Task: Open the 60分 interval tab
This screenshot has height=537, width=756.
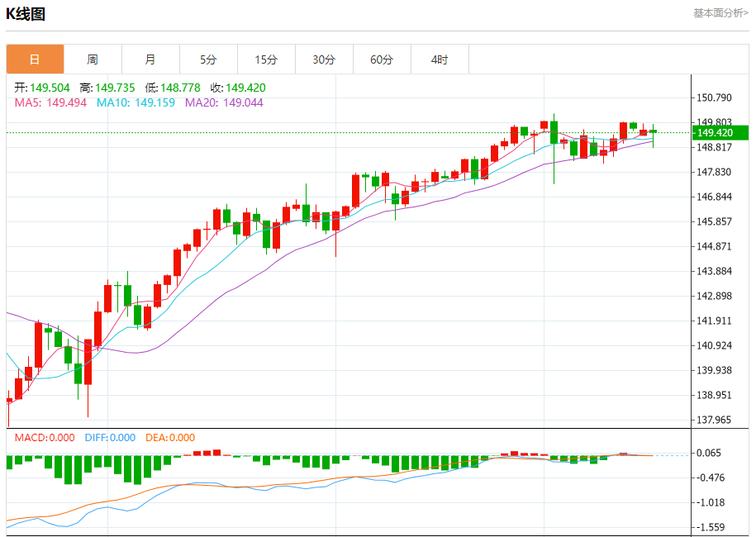Action: pos(382,59)
